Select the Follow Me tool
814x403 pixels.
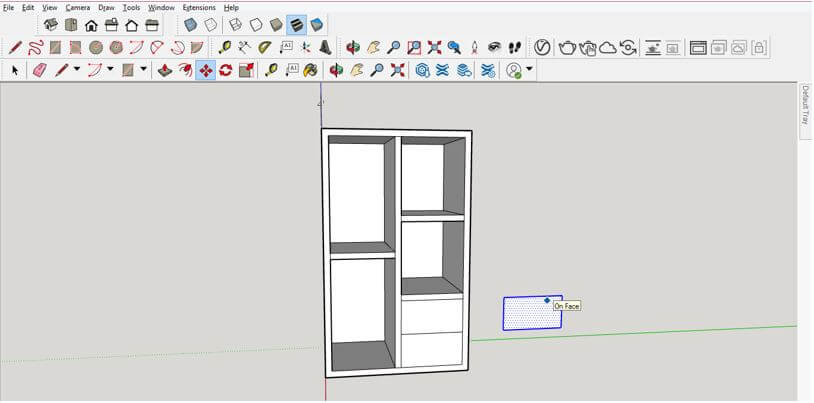(x=185, y=70)
